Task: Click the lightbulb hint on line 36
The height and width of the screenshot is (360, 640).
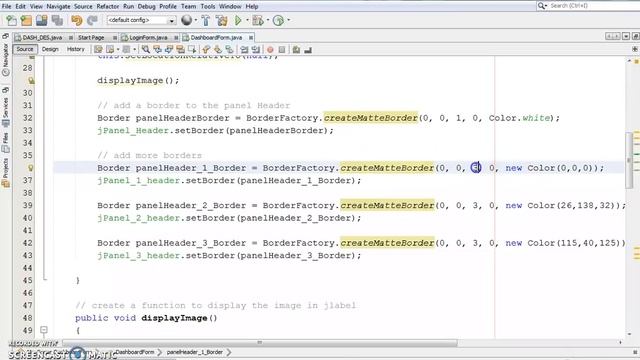Action: 31,168
